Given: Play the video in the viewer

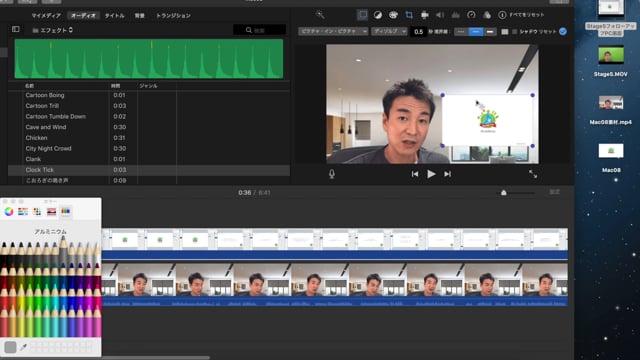Looking at the screenshot, I should point(431,174).
